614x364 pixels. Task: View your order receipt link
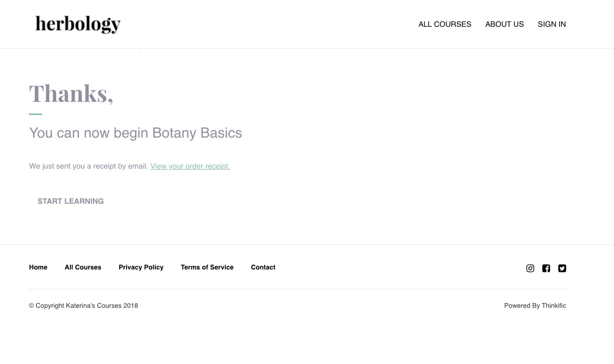(x=190, y=167)
